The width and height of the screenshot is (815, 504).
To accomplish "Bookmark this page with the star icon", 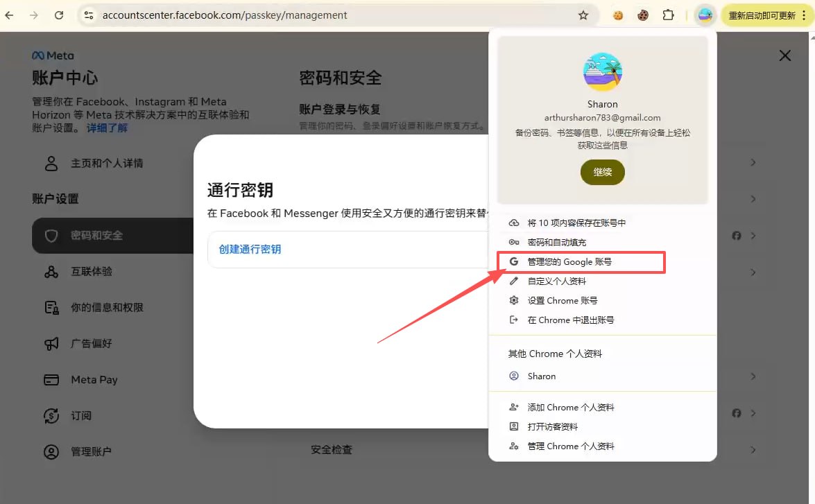I will point(583,15).
